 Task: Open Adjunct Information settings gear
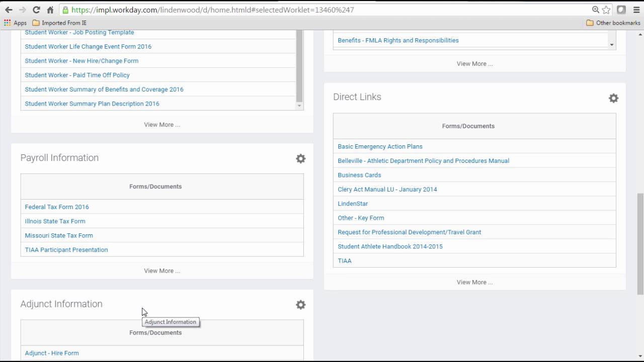(300, 305)
